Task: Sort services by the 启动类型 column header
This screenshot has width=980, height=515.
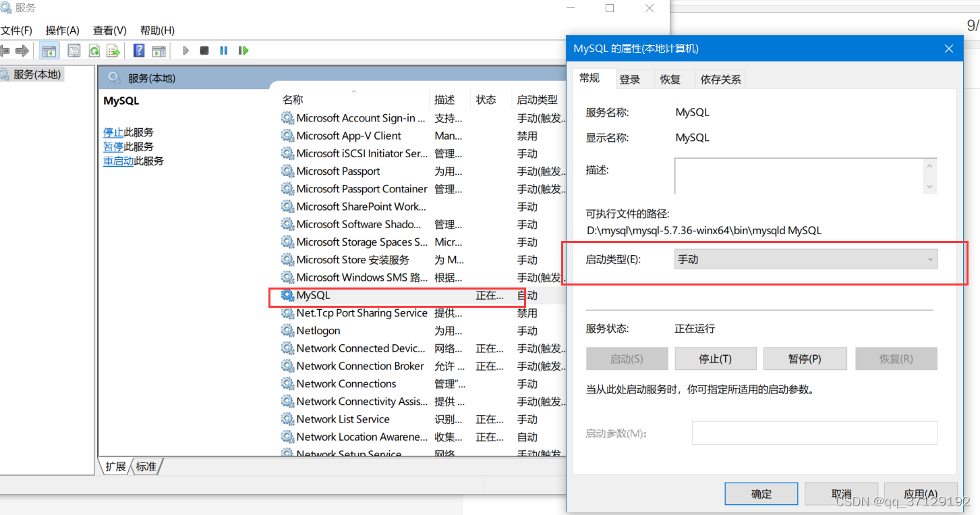Action: coord(539,99)
